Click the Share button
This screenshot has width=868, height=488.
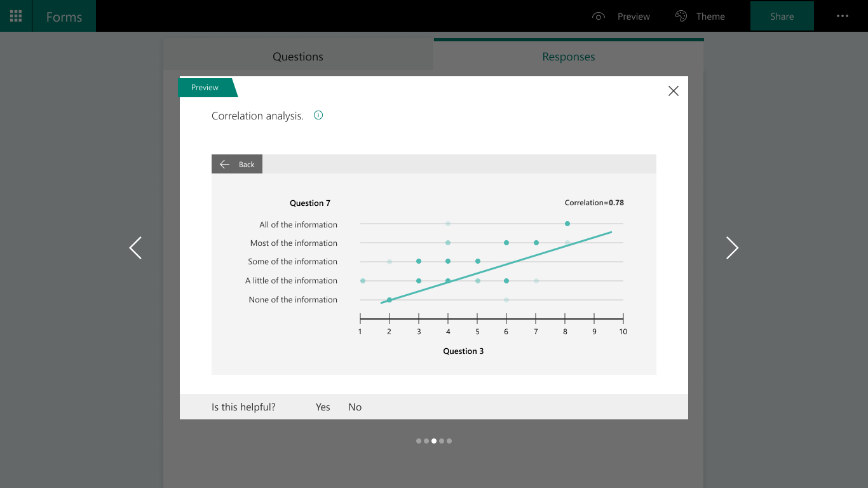click(782, 16)
